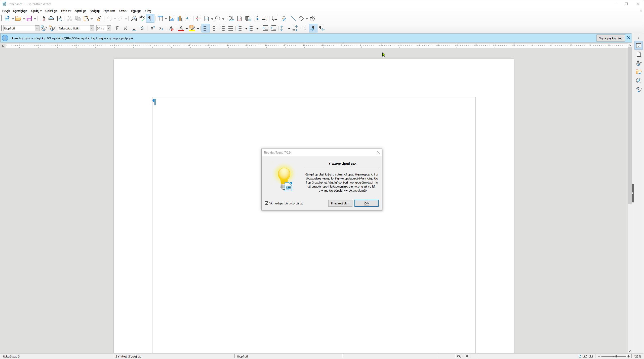The width and height of the screenshot is (644, 359).
Task: Toggle Underline formatting
Action: [134, 28]
